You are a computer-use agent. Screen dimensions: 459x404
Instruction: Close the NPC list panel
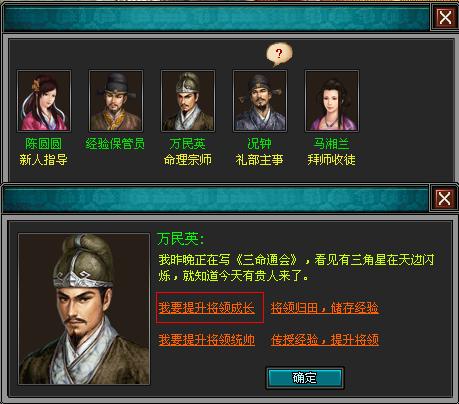tap(445, 17)
